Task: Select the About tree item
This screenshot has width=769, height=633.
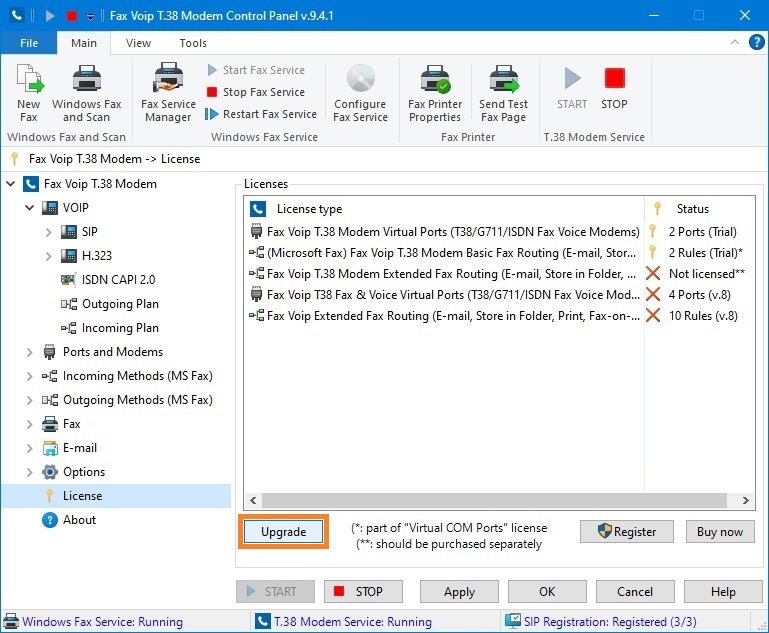Action: click(79, 520)
